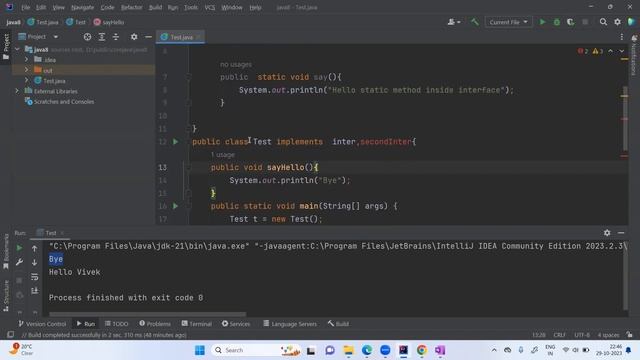Image resolution: width=640 pixels, height=360 pixels.
Task: Open IDE settings gear in top toolbar
Action: (x=618, y=22)
